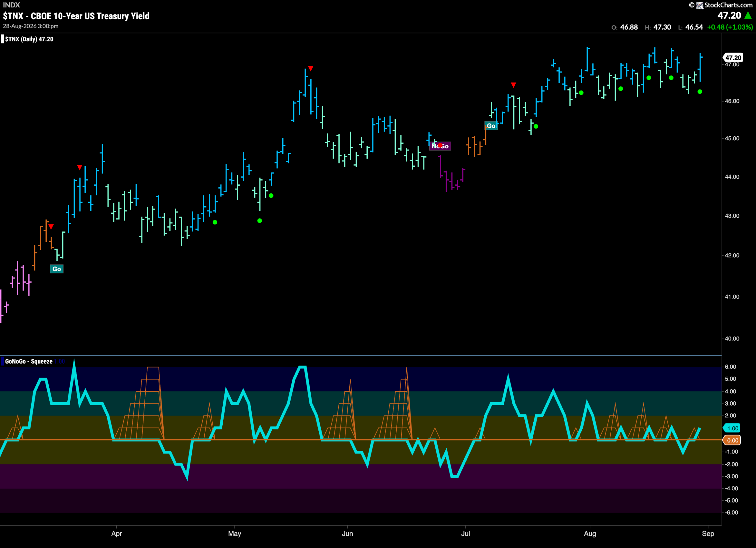Click the green dot under the latest August bar
The width and height of the screenshot is (756, 548).
tap(700, 92)
